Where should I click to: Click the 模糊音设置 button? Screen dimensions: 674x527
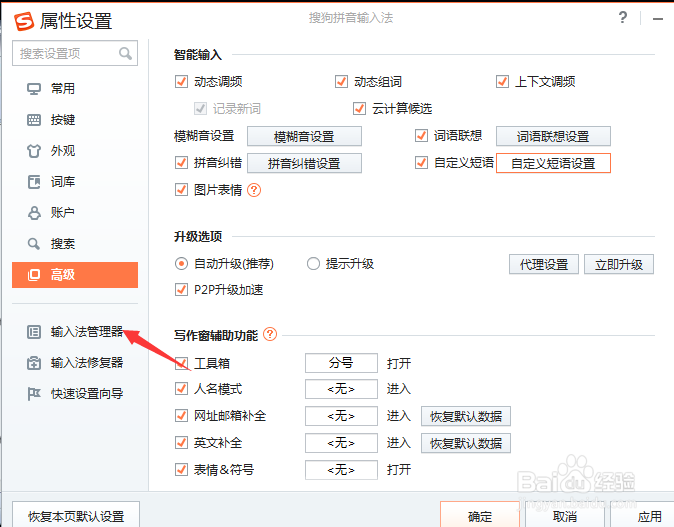[304, 136]
